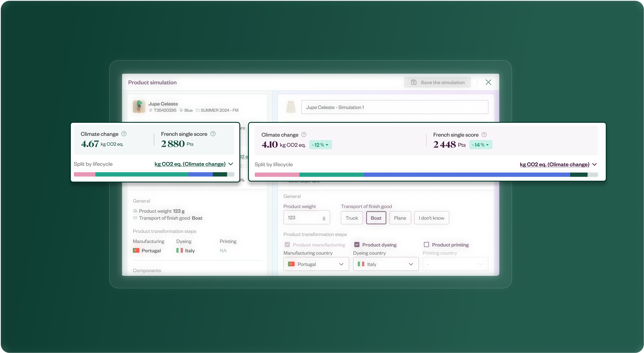Click green segment of left lifecycle bar

click(x=142, y=174)
